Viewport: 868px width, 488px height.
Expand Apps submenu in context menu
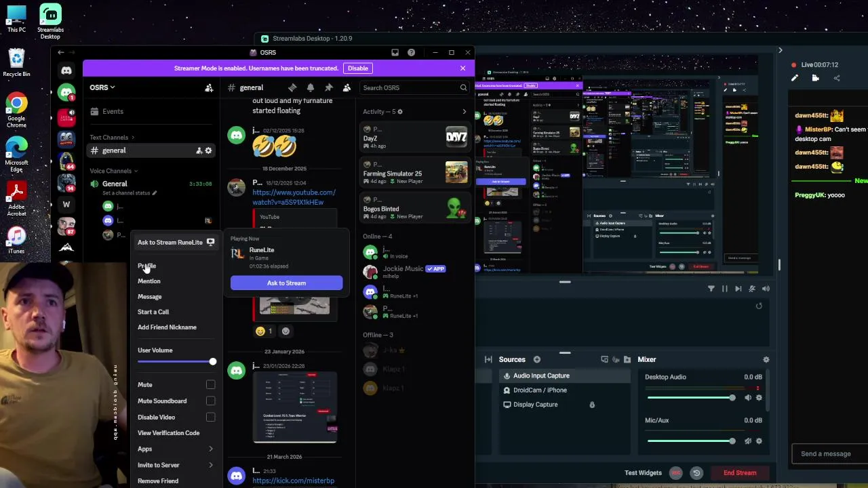click(x=176, y=449)
